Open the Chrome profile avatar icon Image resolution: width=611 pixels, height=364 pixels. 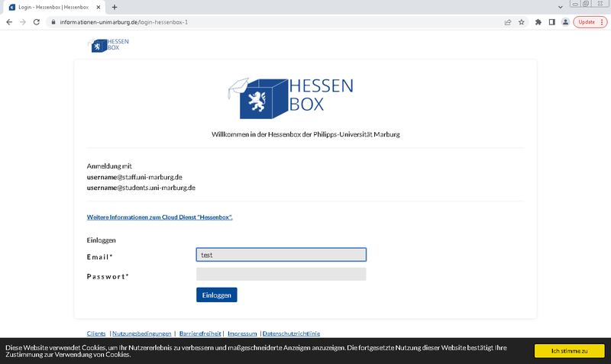(x=565, y=22)
